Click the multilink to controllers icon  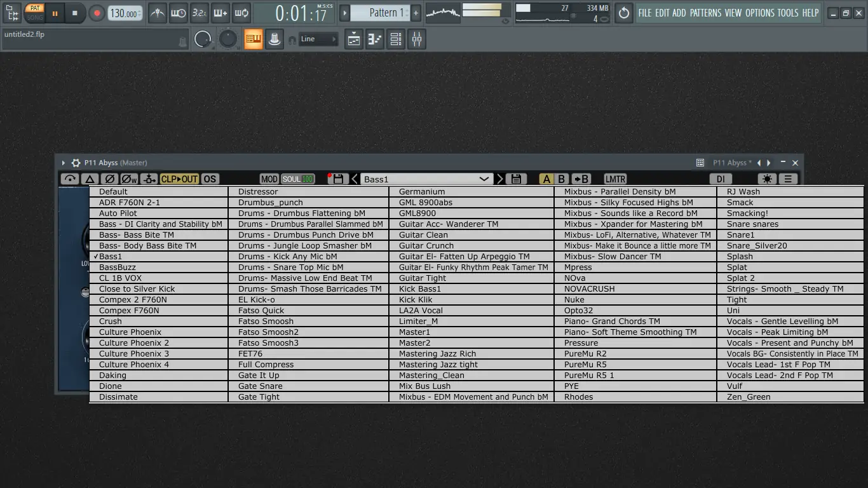point(275,39)
